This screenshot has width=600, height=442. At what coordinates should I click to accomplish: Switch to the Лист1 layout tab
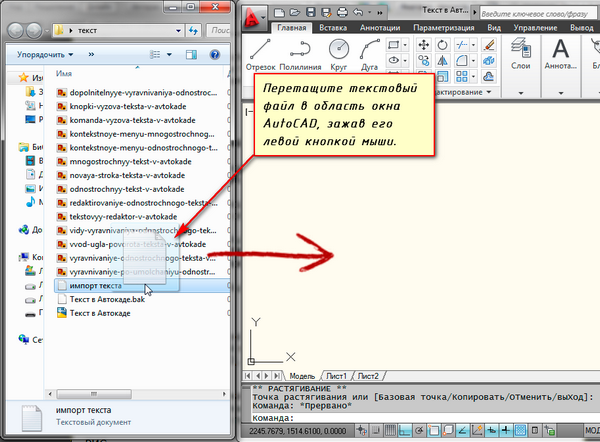tap(336, 376)
